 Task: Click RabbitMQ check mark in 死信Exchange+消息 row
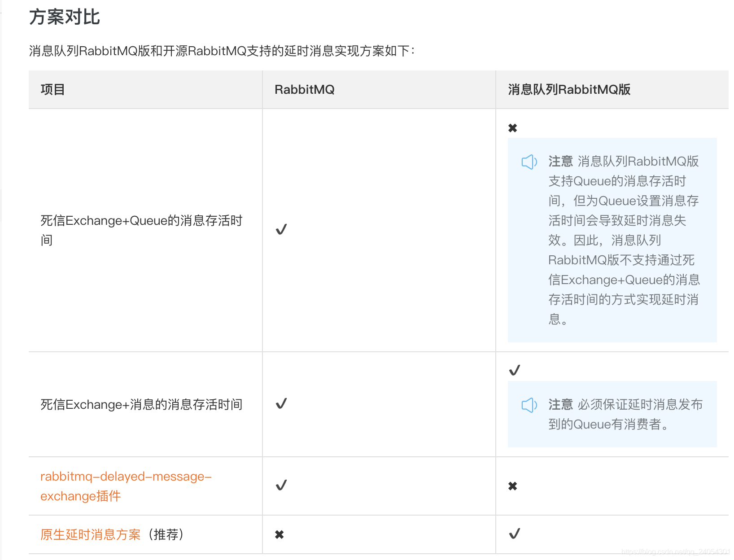pyautogui.click(x=281, y=403)
